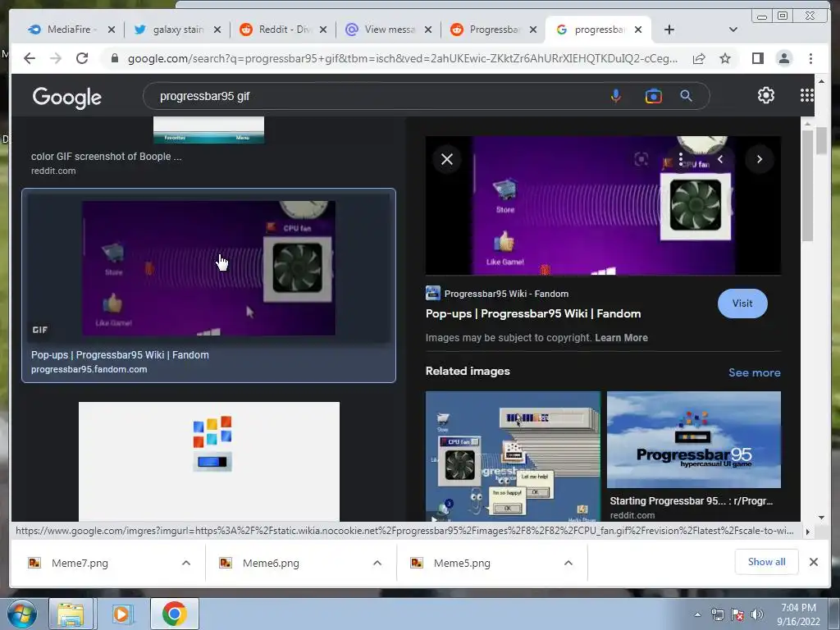The image size is (840, 630).
Task: Close the image preview panel
Action: pyautogui.click(x=447, y=159)
